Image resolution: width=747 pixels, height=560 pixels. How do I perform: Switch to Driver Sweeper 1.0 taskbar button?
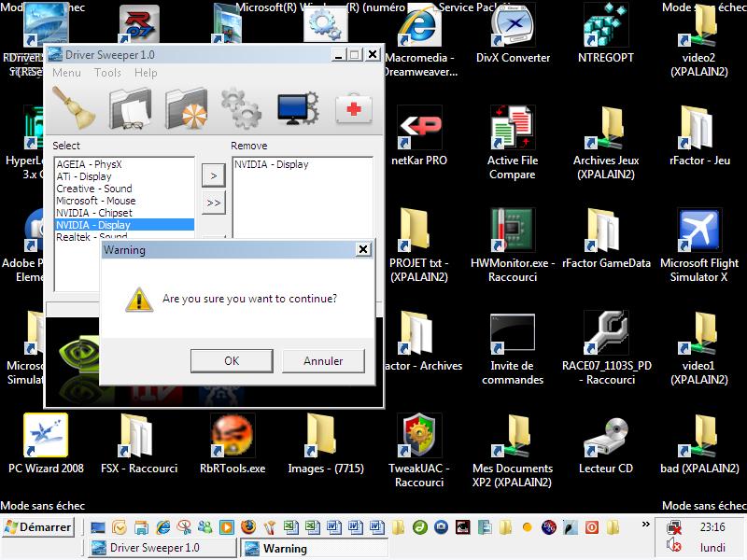click(162, 548)
